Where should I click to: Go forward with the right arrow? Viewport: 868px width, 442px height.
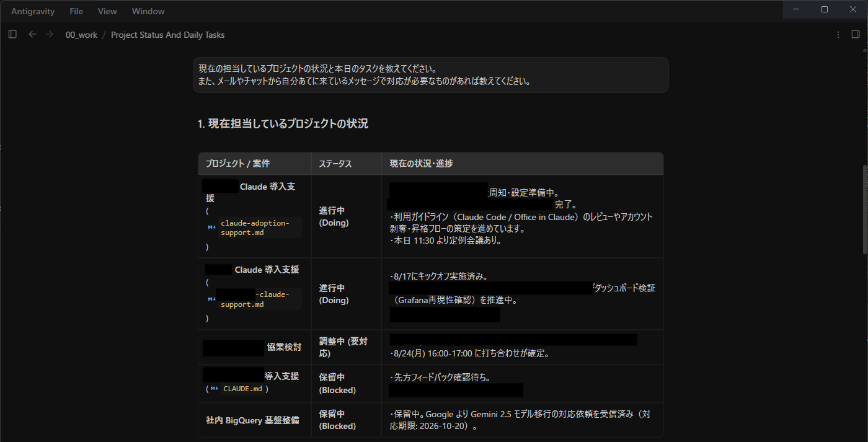point(50,35)
